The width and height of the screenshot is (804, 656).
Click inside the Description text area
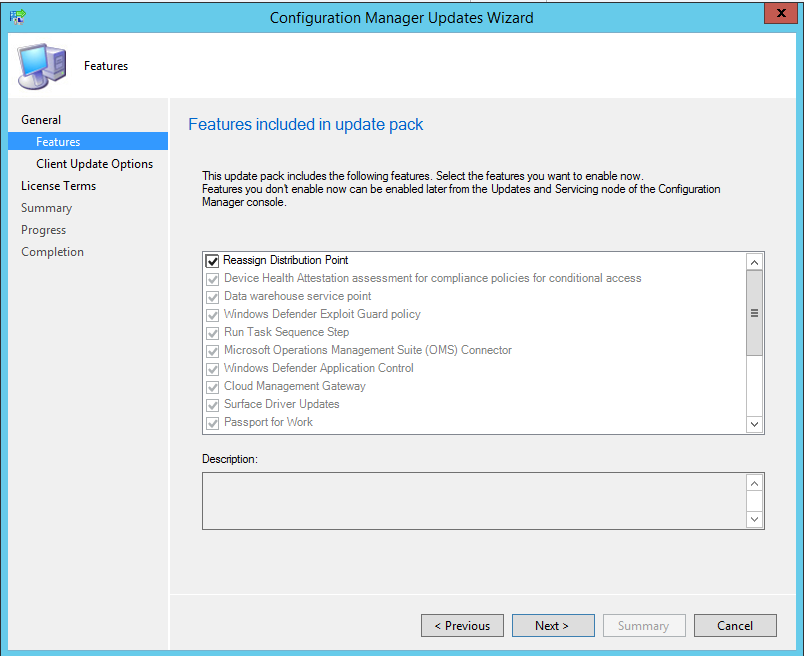470,501
